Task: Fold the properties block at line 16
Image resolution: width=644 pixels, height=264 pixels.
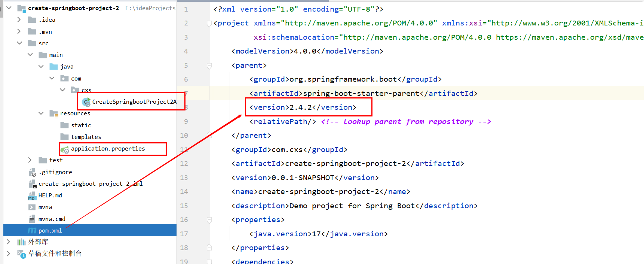Action: pyautogui.click(x=209, y=220)
